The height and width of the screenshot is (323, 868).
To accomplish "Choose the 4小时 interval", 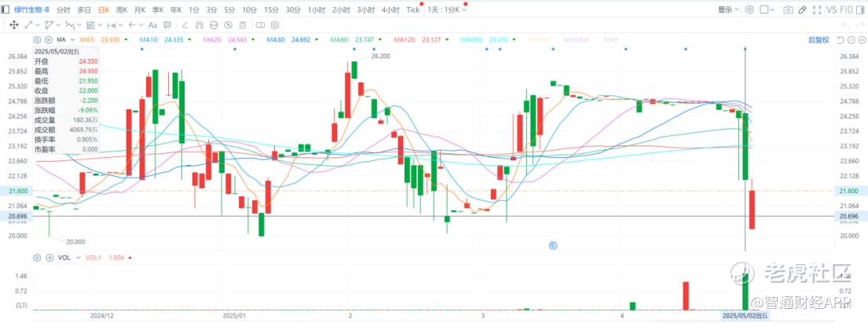I will (391, 10).
